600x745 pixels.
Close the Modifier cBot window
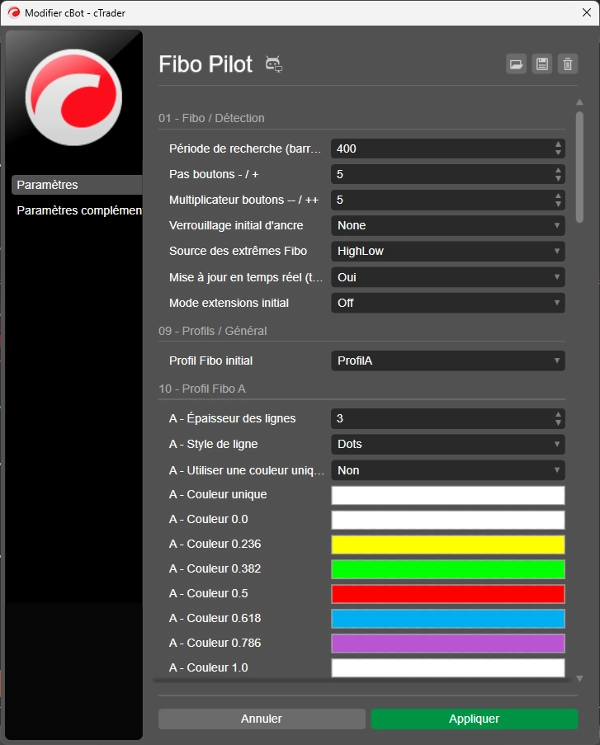pos(587,12)
